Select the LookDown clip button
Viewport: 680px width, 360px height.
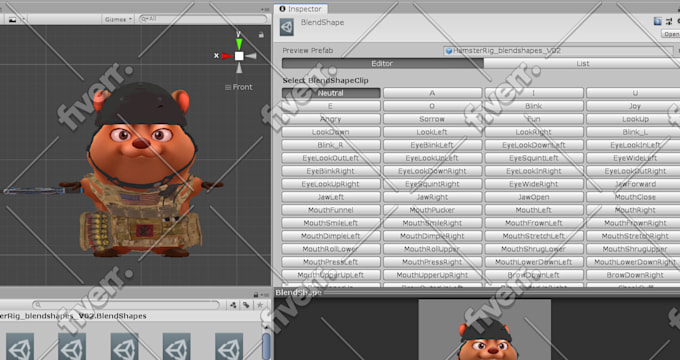coord(331,132)
